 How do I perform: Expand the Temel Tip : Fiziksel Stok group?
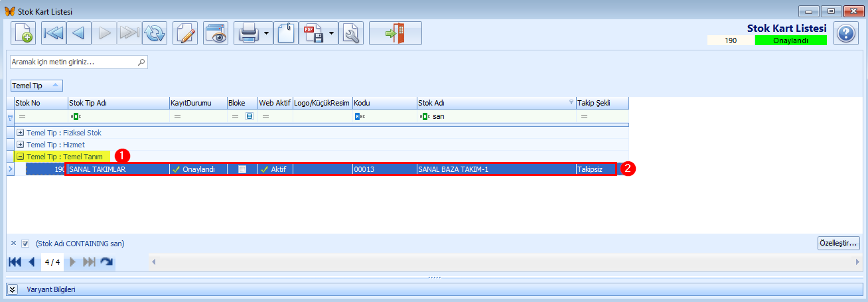point(20,133)
